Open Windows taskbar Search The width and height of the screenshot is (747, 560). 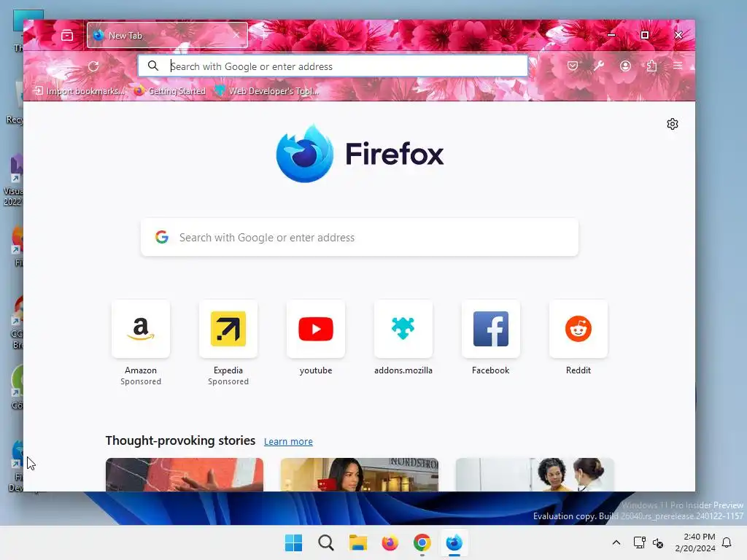pos(326,542)
